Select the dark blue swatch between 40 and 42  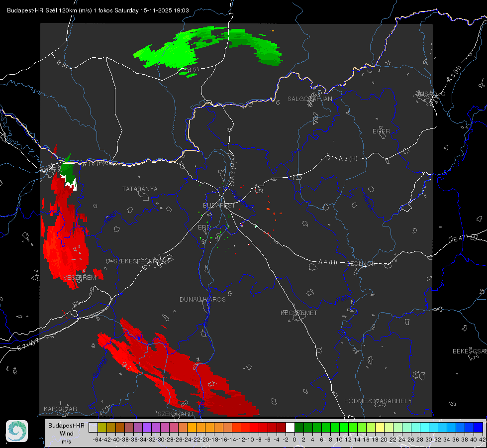(479, 427)
